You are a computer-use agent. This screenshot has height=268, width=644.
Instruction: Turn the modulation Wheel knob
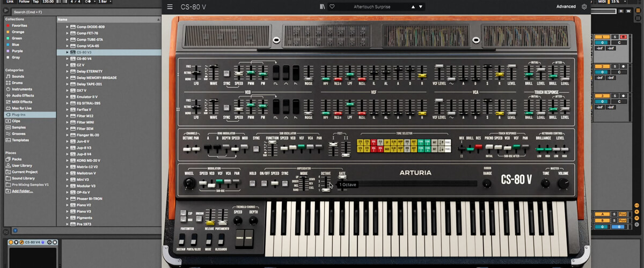click(x=188, y=183)
